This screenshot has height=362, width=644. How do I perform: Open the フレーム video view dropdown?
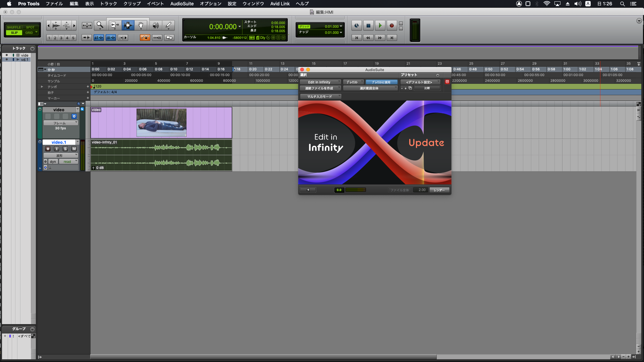pyautogui.click(x=61, y=123)
